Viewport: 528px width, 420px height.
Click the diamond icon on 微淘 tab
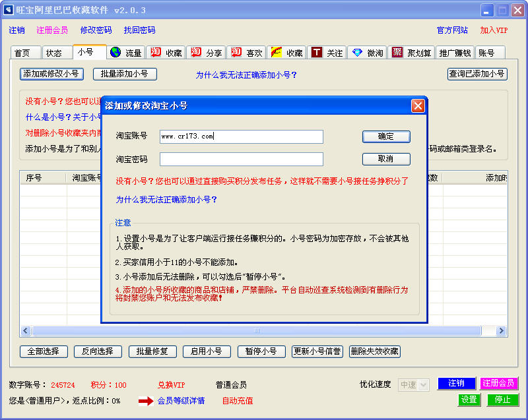(x=357, y=53)
